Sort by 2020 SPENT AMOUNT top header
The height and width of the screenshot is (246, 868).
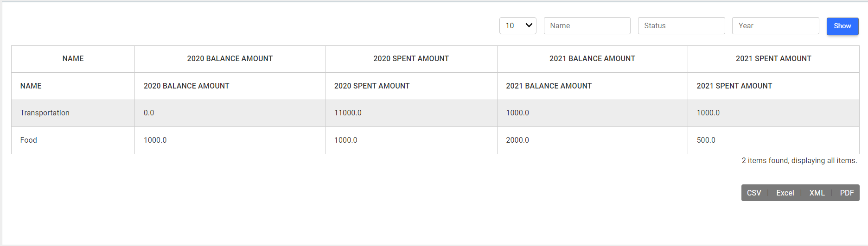pos(411,59)
